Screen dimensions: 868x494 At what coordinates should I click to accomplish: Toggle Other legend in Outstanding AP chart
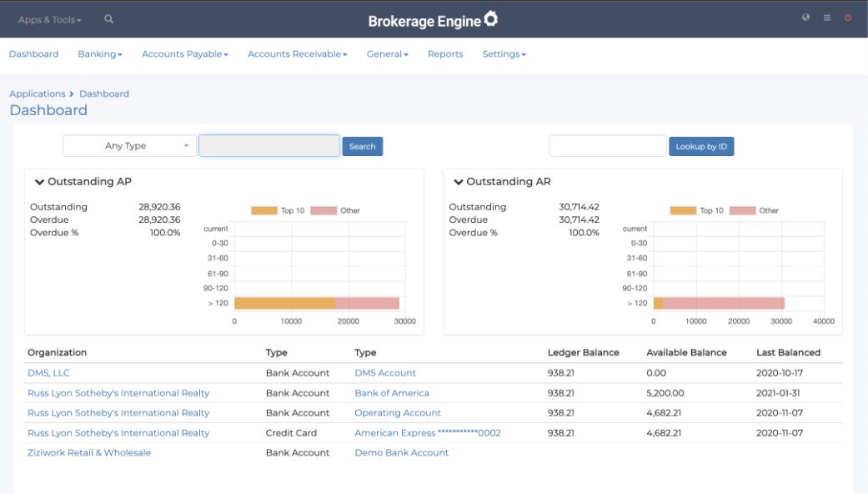pos(335,210)
